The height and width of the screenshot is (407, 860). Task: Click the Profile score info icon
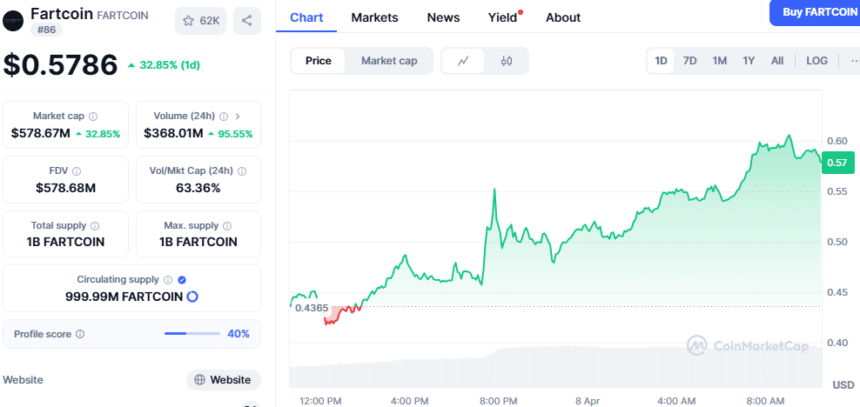click(x=80, y=334)
